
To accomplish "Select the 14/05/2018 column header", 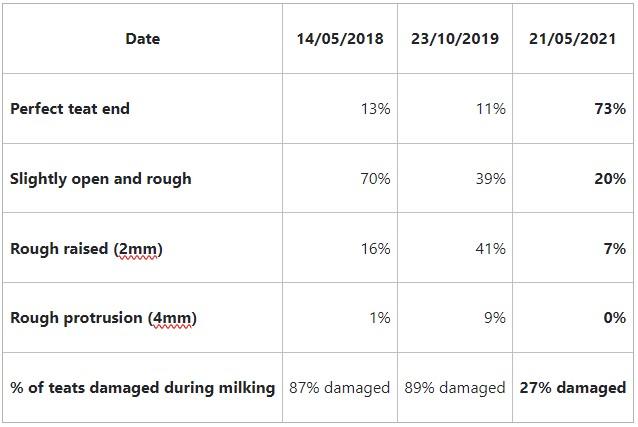I will coord(339,39).
